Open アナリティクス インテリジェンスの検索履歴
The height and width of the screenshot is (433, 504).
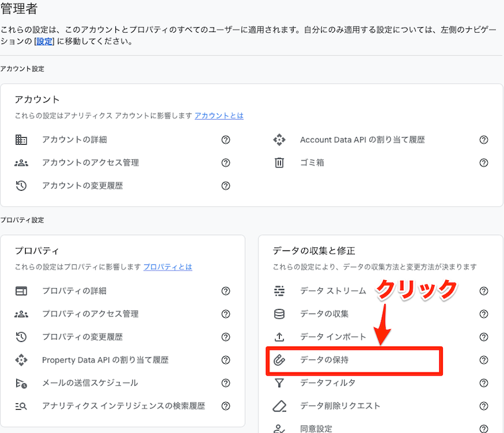click(x=123, y=406)
